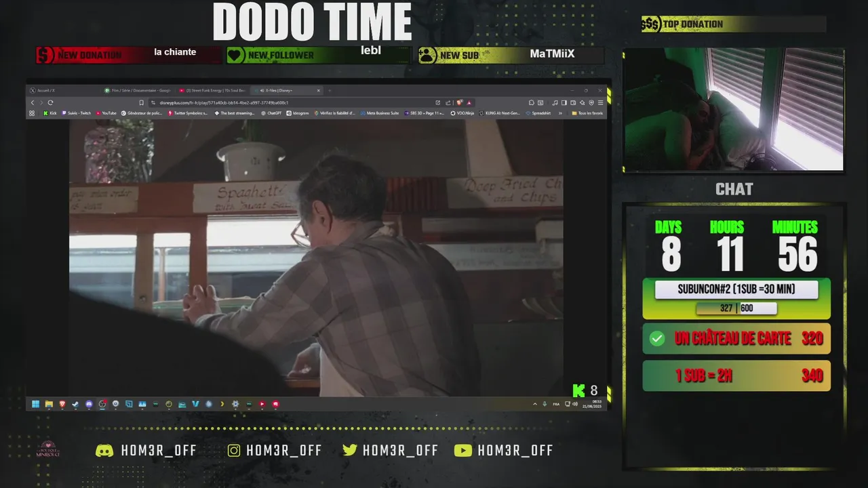Click the 1 SUB = 2H 340 goal
Image resolution: width=868 pixels, height=488 pixels.
point(736,375)
